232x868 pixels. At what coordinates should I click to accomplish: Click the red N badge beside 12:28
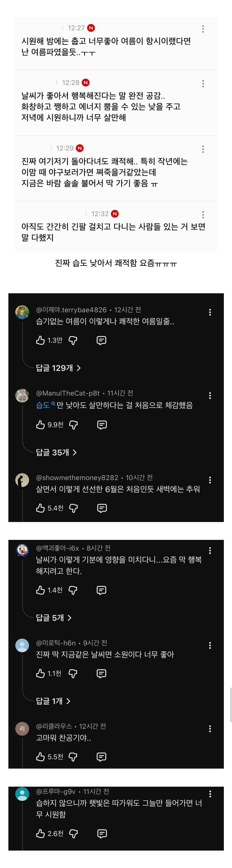[x=86, y=83]
